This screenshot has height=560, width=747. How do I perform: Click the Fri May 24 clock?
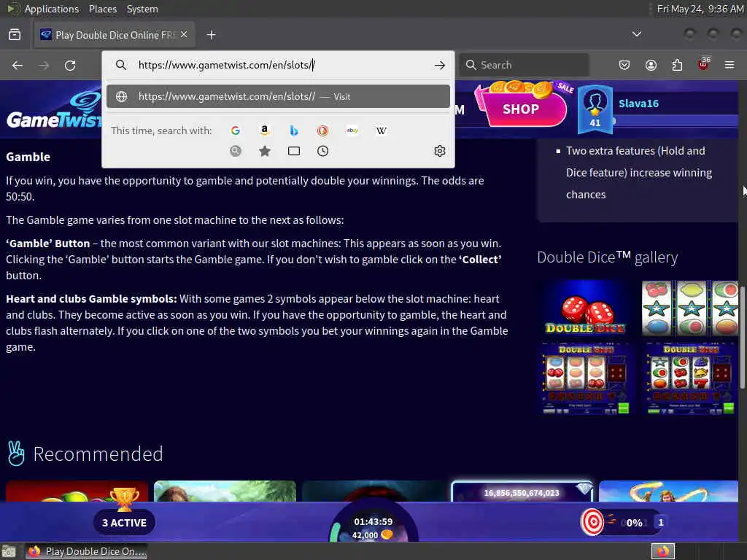(700, 9)
